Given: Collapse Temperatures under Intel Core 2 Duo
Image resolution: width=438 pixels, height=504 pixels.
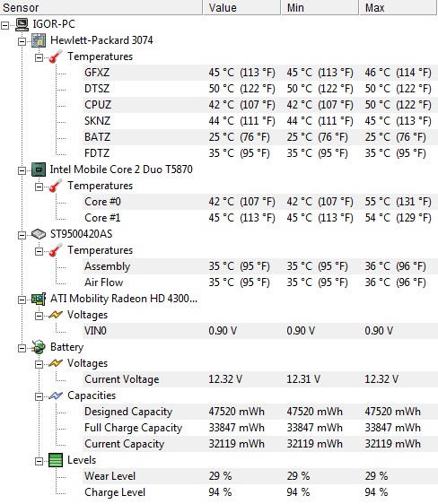Looking at the screenshot, I should tap(39, 187).
